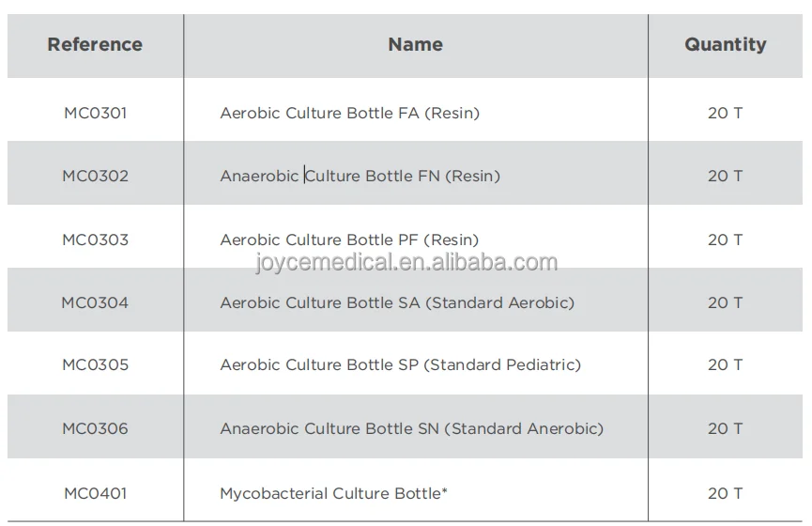
Task: Select reference code MC0401
Action: pos(95,492)
